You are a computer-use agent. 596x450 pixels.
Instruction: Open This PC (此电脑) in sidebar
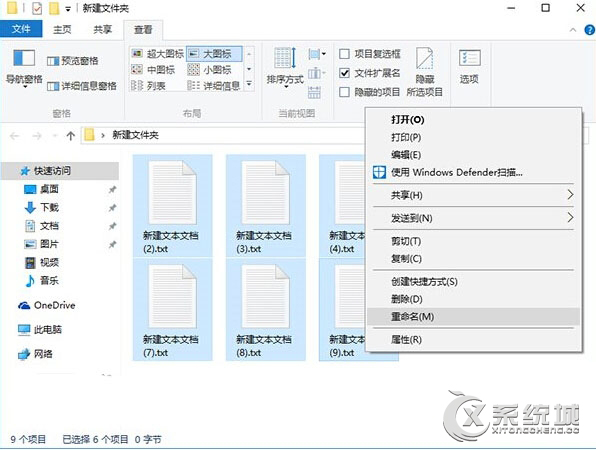point(40,330)
